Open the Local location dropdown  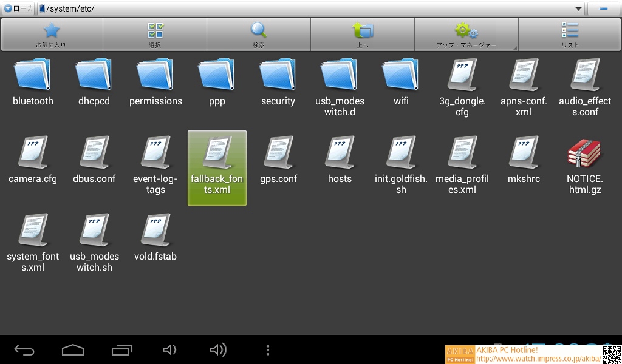tap(18, 8)
